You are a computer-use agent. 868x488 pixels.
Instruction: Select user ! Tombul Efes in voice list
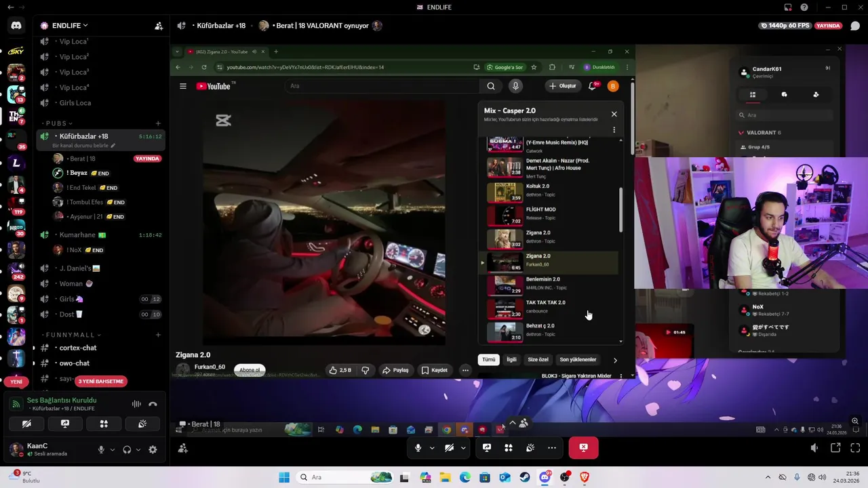pos(85,202)
